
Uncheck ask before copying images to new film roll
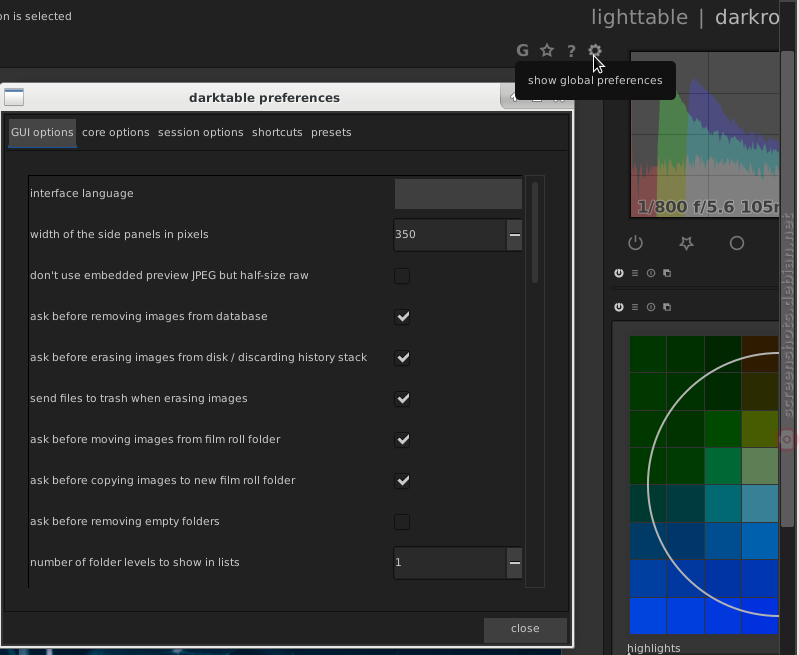click(402, 481)
